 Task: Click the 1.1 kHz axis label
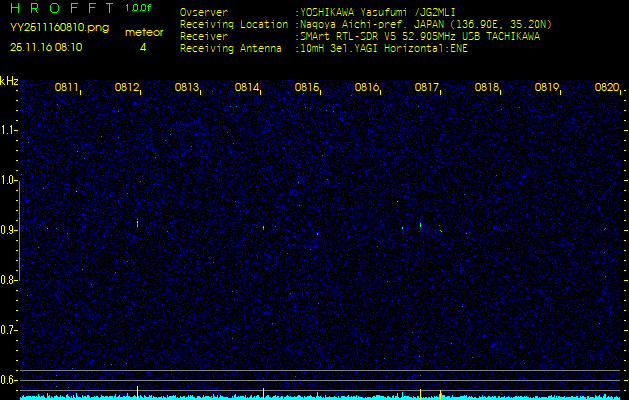coord(9,130)
